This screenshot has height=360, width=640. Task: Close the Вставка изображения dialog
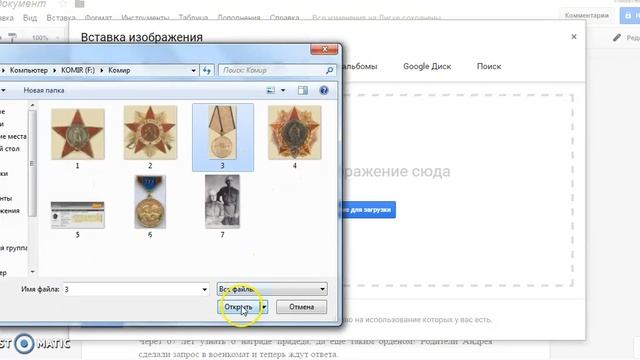tap(574, 37)
